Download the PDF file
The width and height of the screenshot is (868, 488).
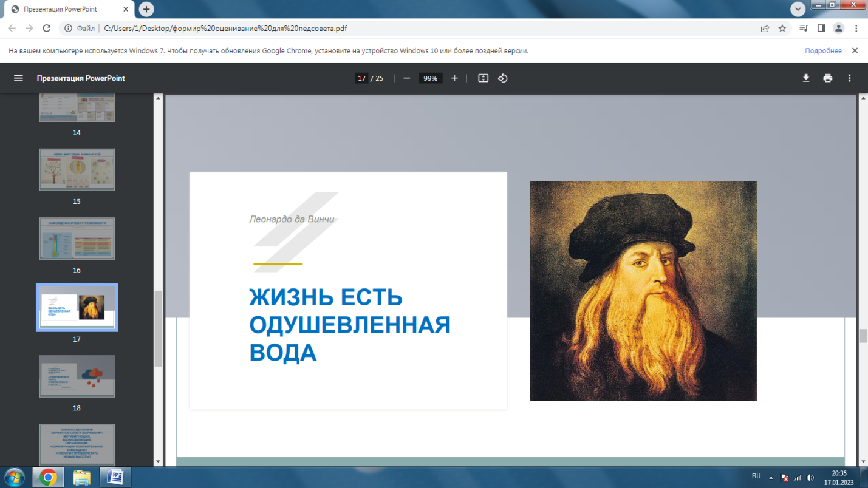[x=806, y=78]
